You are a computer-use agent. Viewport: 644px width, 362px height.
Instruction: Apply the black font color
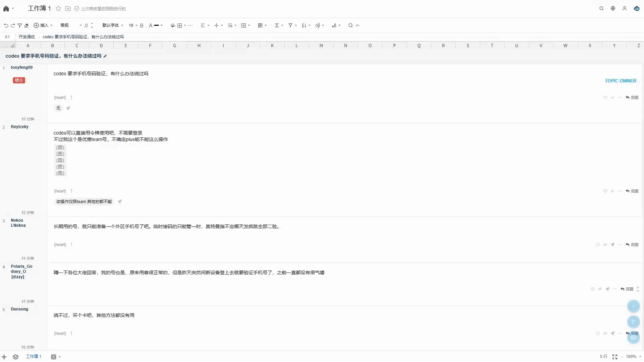154,25
